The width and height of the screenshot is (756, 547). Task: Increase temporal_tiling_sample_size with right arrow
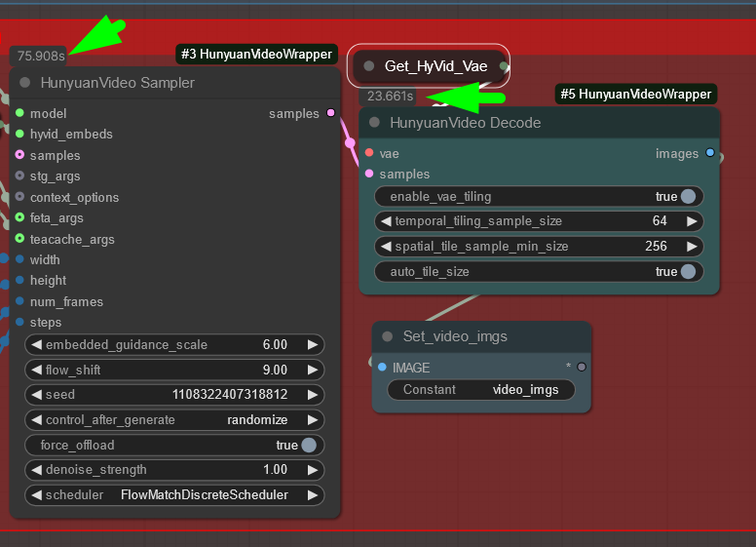click(692, 221)
